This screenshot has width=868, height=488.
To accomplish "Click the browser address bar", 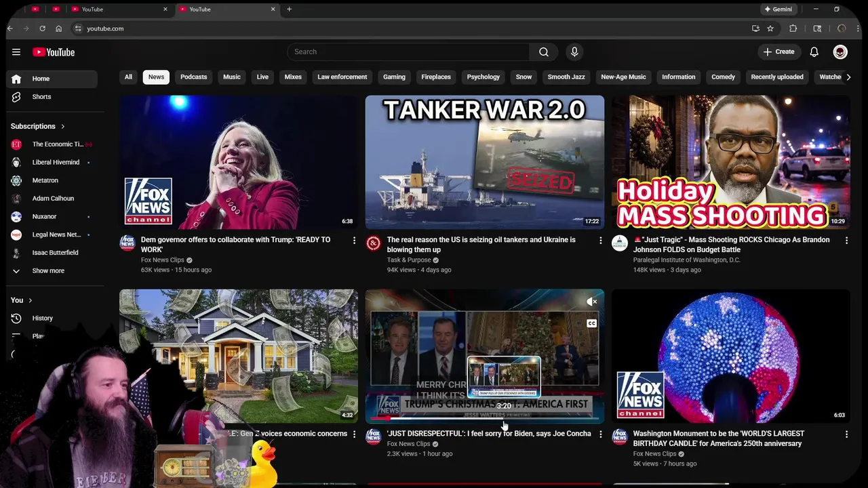I will tap(407, 28).
